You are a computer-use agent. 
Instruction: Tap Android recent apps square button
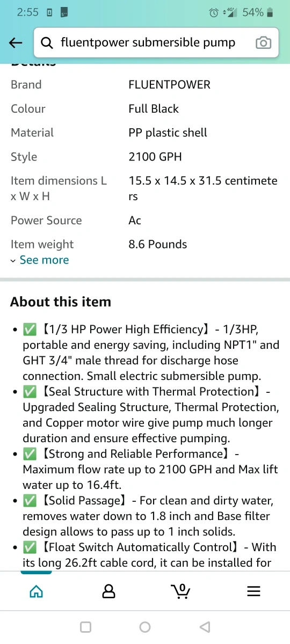pos(85,627)
